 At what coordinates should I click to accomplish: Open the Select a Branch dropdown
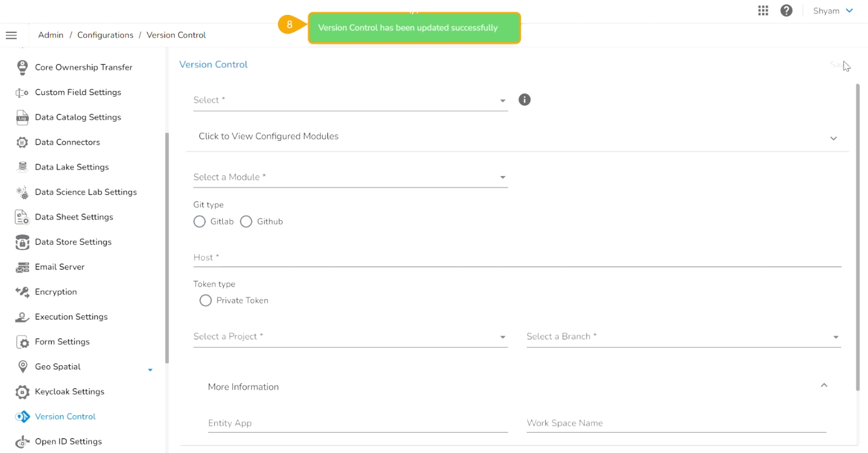[683, 337]
